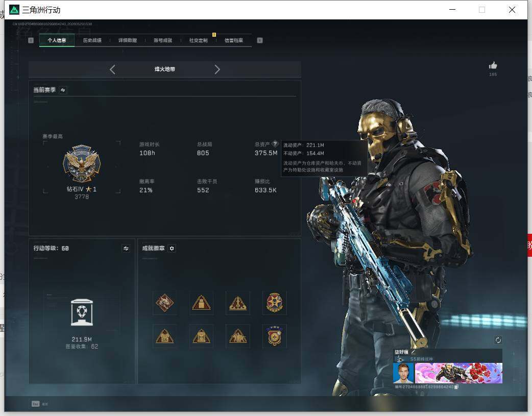Click the 总资产 value 375.5M
Screen dimensions: 532x416
[266, 153]
